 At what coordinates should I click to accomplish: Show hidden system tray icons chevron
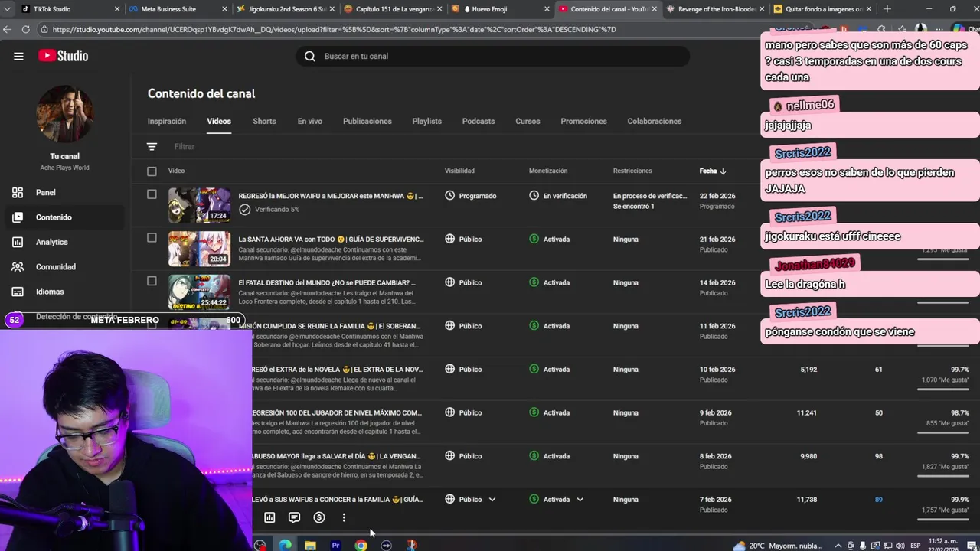[x=838, y=546]
